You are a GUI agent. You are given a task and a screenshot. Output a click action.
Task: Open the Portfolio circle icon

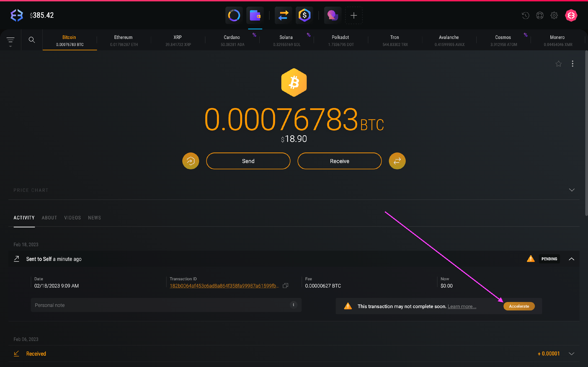tap(234, 15)
